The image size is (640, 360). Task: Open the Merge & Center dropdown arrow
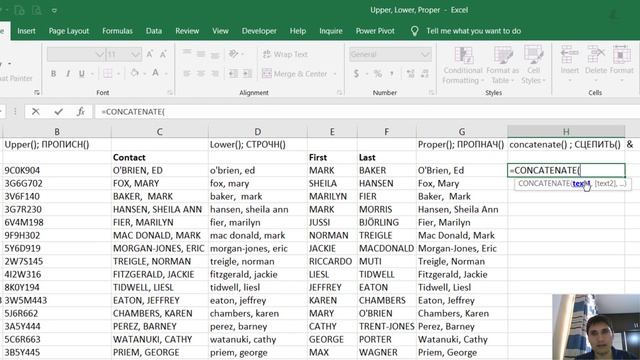[335, 74]
